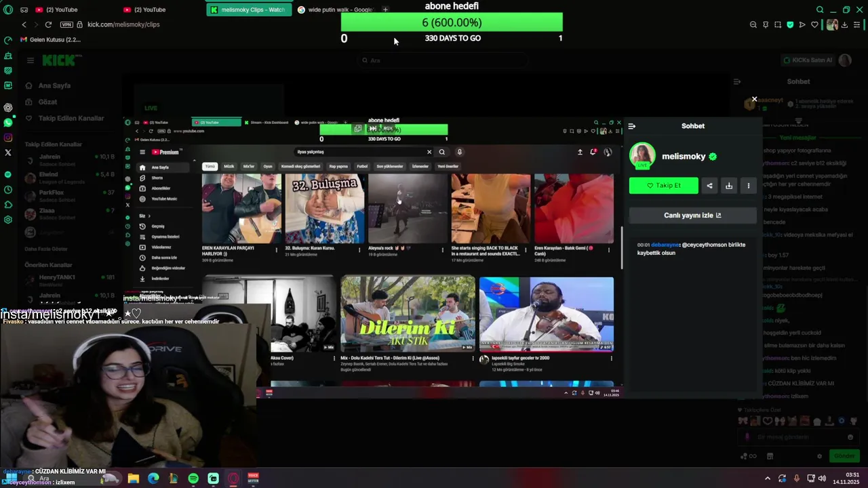
Task: Show hidden tray icons chevron
Action: [x=768, y=479]
